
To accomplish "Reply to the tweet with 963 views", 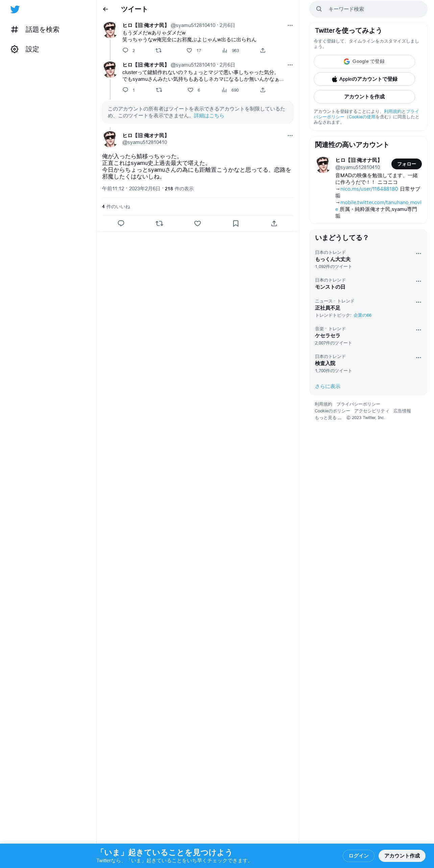I will (x=125, y=50).
